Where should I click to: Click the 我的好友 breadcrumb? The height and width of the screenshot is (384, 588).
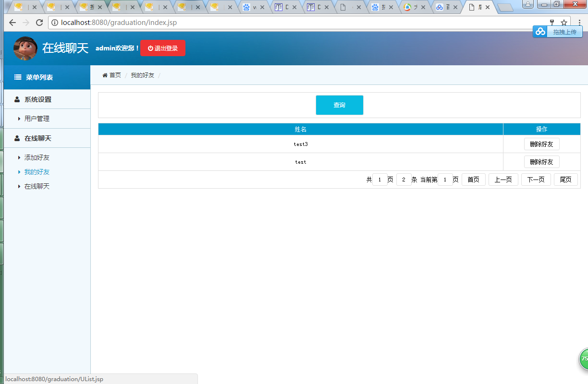(x=143, y=75)
